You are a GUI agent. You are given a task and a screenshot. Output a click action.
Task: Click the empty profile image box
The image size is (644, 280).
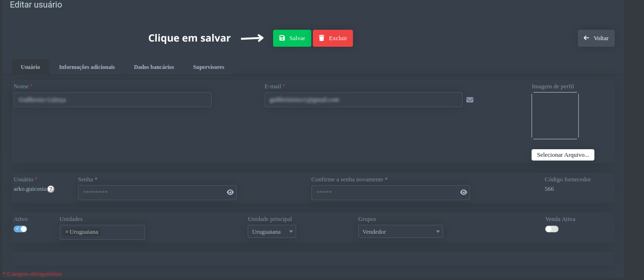[x=555, y=116]
